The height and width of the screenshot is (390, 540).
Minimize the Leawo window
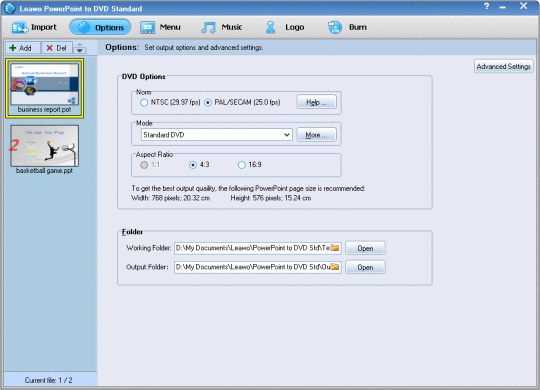coord(503,7)
